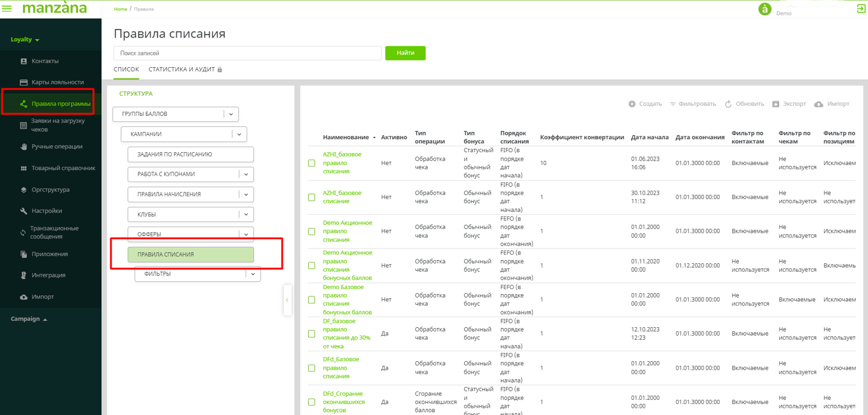Open the Фильтровать filter icon
Image resolution: width=868 pixels, height=415 pixels.
pos(673,104)
